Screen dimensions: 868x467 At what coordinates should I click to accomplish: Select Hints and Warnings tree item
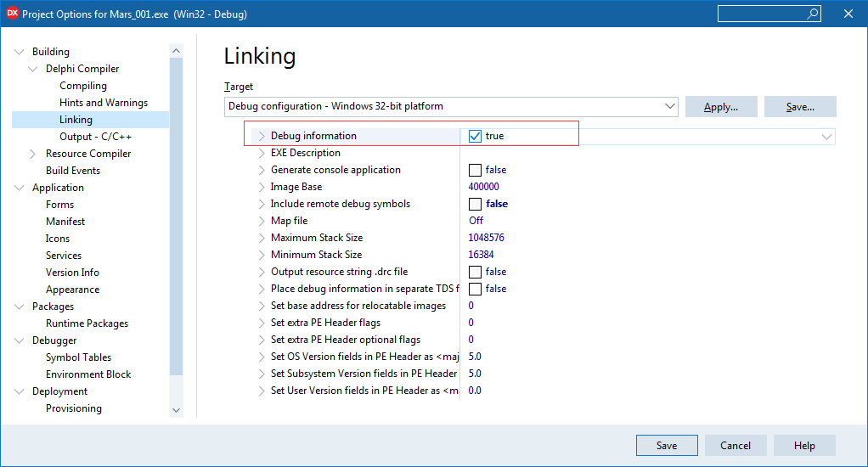104,103
